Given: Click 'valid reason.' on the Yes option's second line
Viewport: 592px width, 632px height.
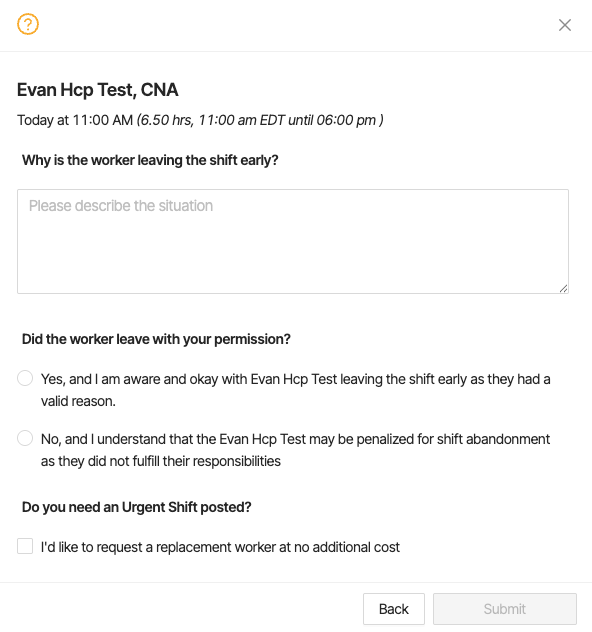Looking at the screenshot, I should (78, 401).
